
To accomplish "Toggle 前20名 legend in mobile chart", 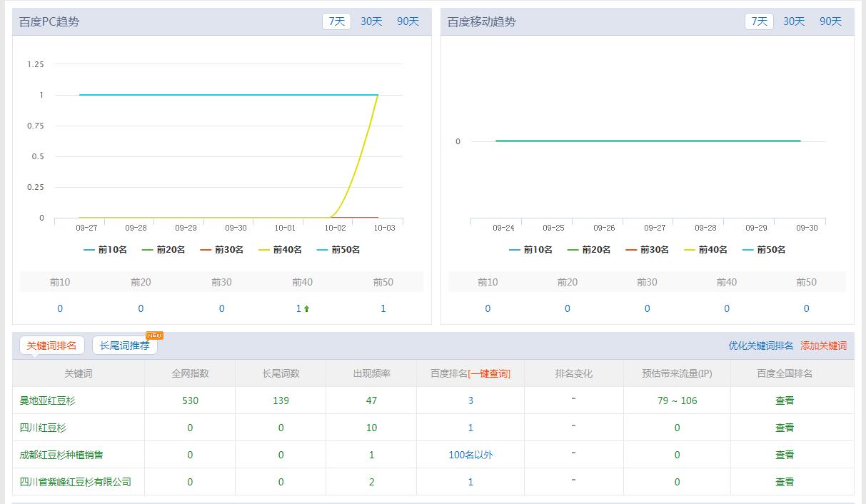I will pos(589,250).
